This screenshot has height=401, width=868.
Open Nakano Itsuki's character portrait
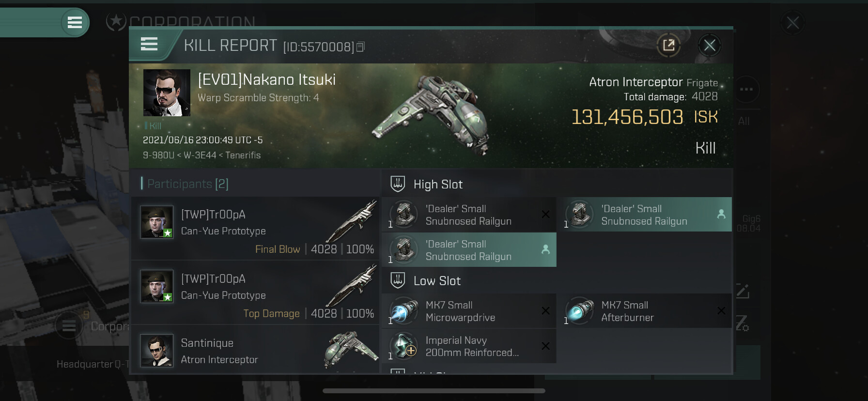167,93
